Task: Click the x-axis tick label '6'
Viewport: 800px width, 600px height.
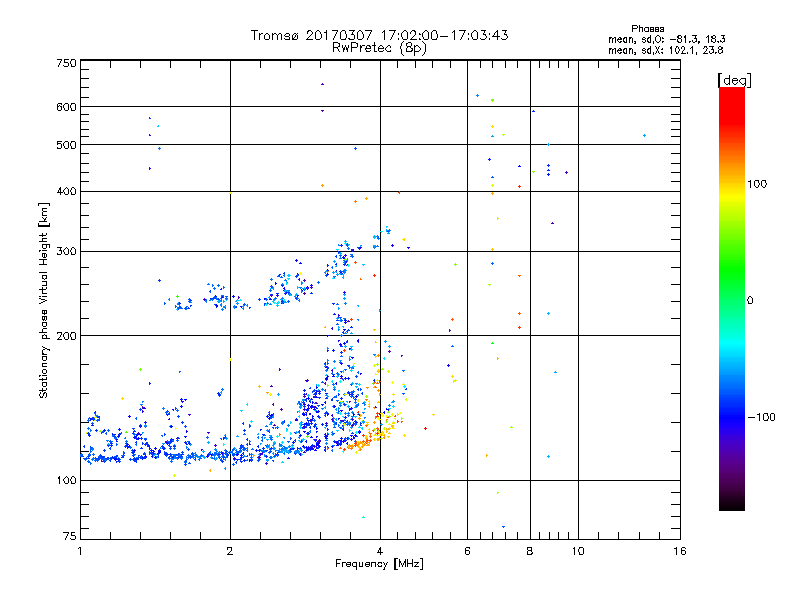Action: point(467,551)
